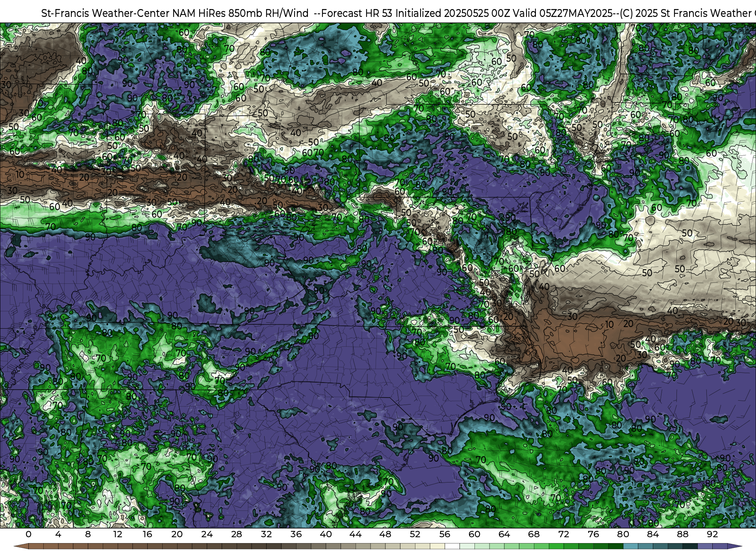This screenshot has height=551, width=756.
Task: Click the colorbar tick label '44'
Action: point(356,534)
